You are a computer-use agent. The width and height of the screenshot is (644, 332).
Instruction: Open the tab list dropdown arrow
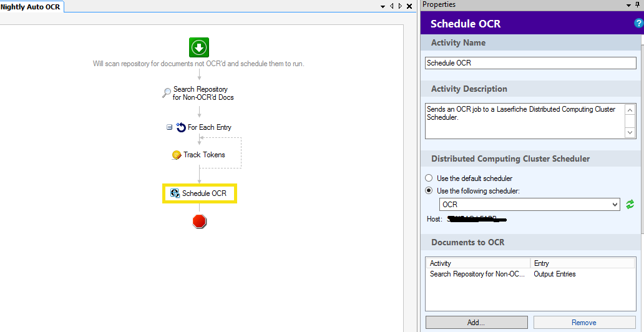(x=384, y=6)
